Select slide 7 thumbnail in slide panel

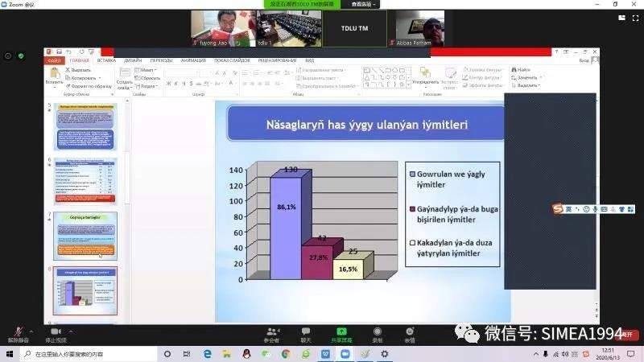pos(85,235)
